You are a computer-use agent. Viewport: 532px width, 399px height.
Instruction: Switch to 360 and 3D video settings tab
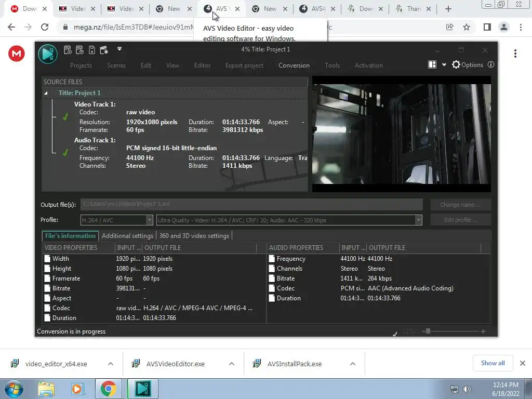point(194,236)
